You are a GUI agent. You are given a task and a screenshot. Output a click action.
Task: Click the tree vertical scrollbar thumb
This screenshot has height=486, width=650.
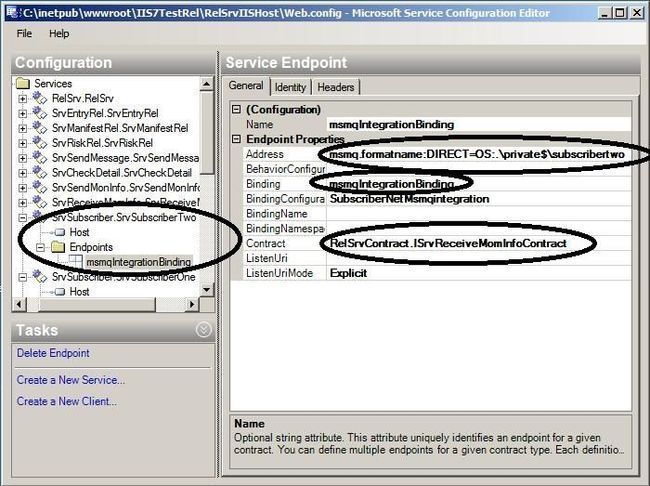[206, 133]
